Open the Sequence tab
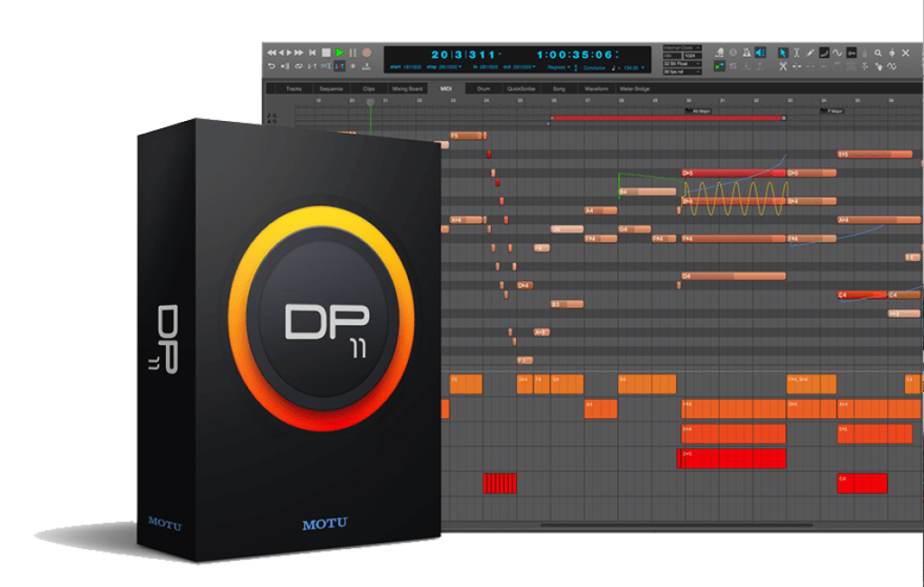Screen dimensions: 924x587 pyautogui.click(x=330, y=89)
